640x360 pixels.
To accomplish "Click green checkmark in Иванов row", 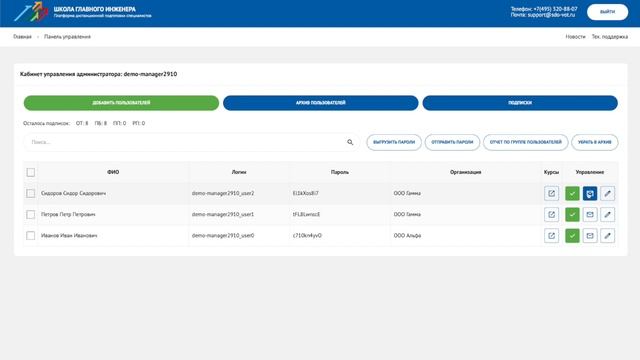I will (x=572, y=236).
